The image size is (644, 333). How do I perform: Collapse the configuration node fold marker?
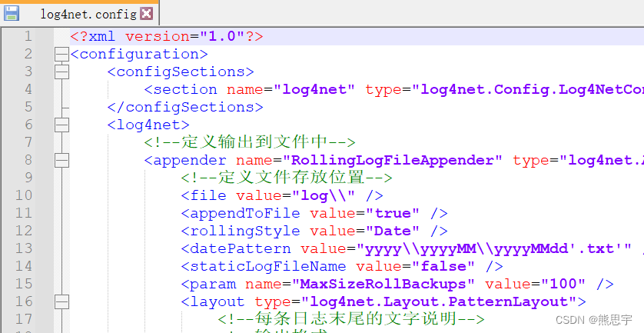(61, 55)
